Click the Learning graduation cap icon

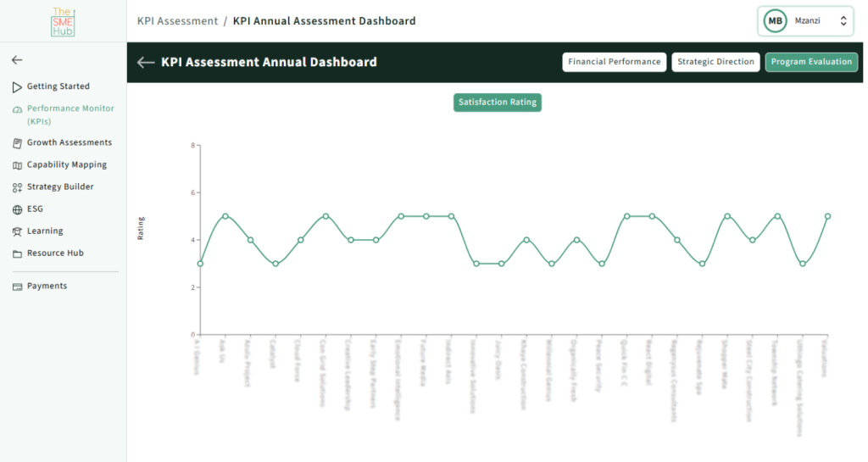pyautogui.click(x=17, y=231)
